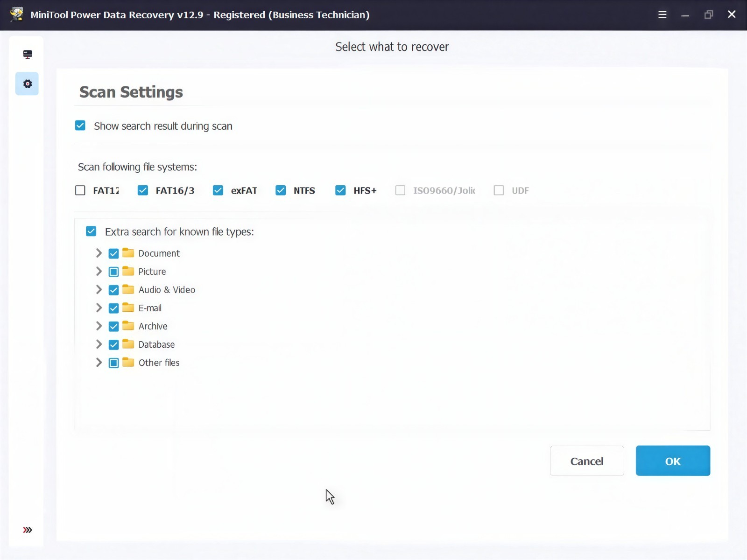Select the E-mail tree item
747x560 pixels.
pyautogui.click(x=150, y=308)
